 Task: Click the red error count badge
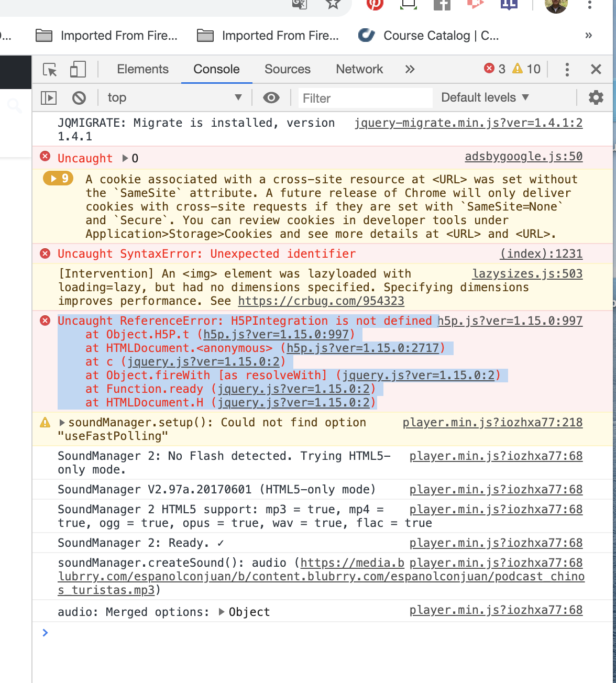495,69
